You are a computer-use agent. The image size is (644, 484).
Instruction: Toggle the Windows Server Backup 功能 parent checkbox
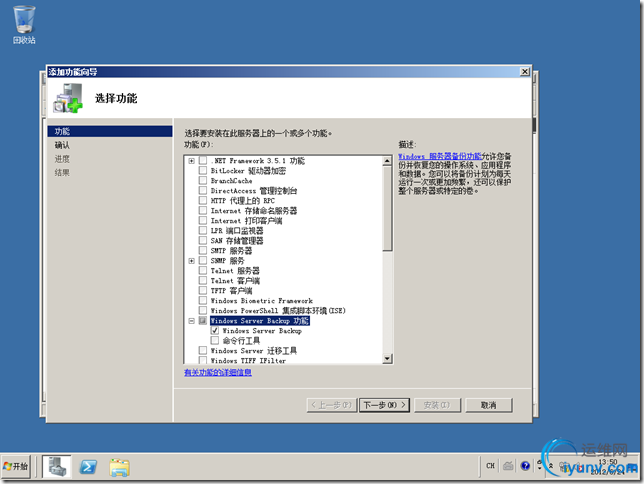202,320
